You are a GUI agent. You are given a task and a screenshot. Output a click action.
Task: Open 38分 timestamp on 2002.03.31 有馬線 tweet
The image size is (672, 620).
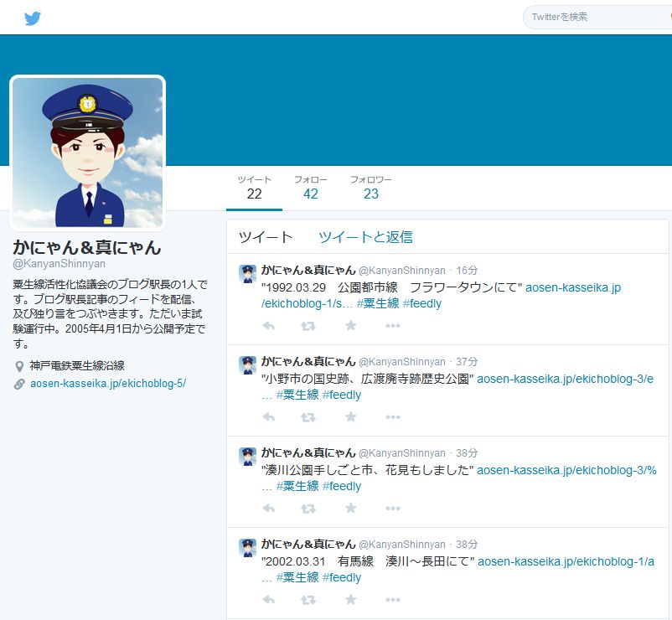click(467, 544)
